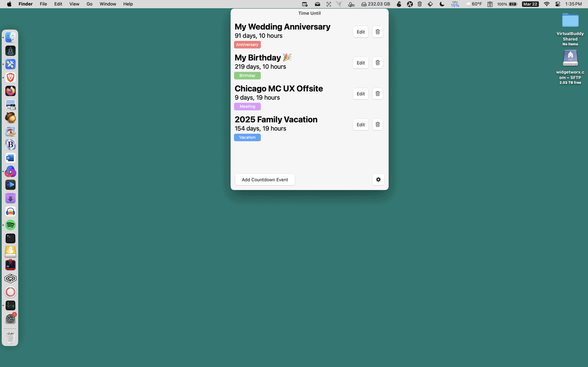Click the 1:35 PM clock
Viewport: 588px width, 367px height.
click(x=573, y=4)
